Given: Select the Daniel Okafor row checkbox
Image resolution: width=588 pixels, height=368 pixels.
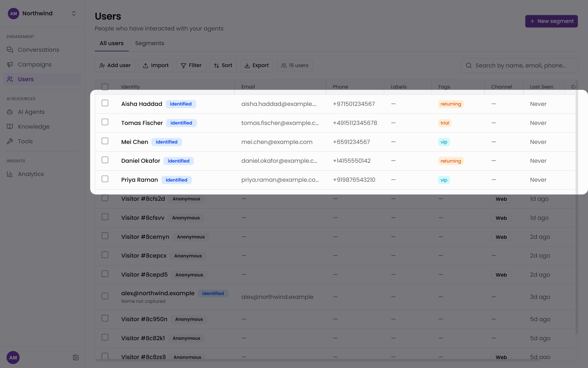Looking at the screenshot, I should pyautogui.click(x=105, y=160).
